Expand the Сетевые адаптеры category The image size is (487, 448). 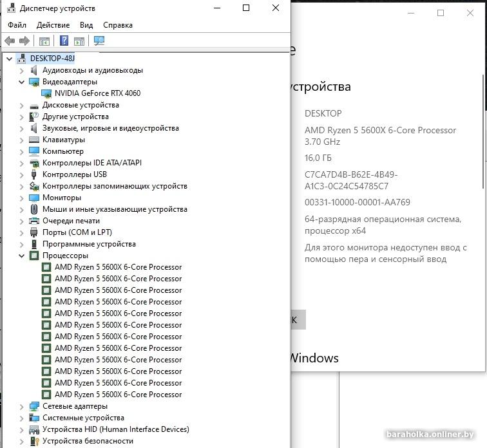point(22,407)
